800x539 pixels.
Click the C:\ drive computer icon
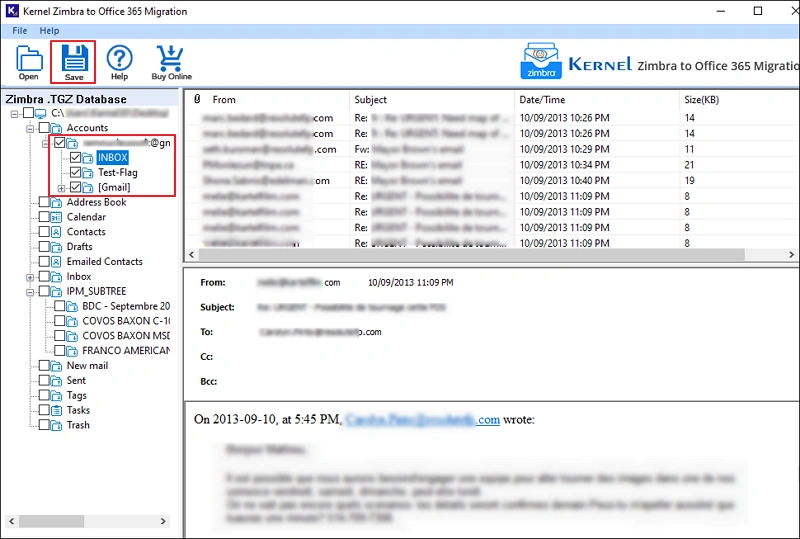coord(41,113)
